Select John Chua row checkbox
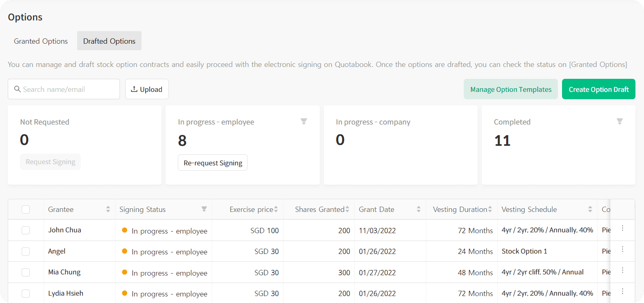The height and width of the screenshot is (303, 644). [x=26, y=230]
